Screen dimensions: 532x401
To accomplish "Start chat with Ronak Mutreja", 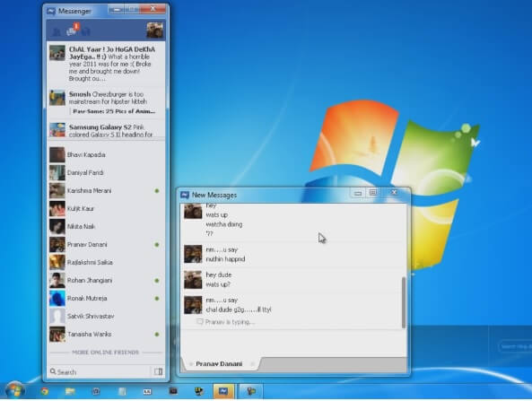I will tap(106, 299).
